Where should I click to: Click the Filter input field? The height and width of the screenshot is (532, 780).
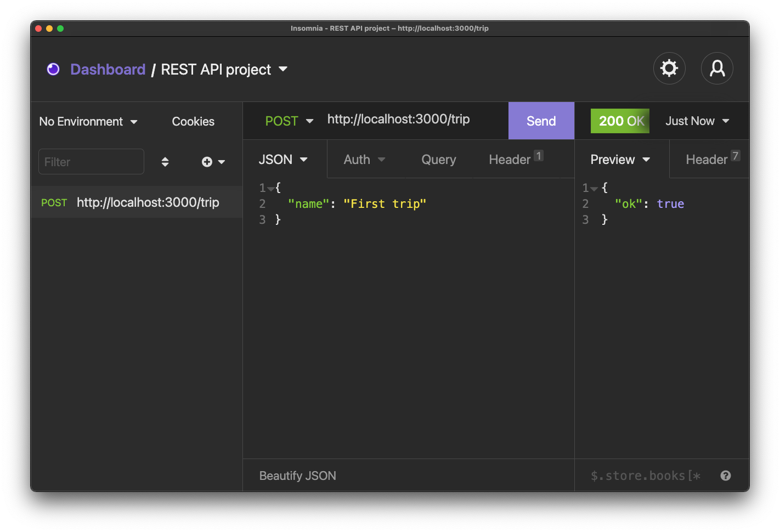coord(91,162)
